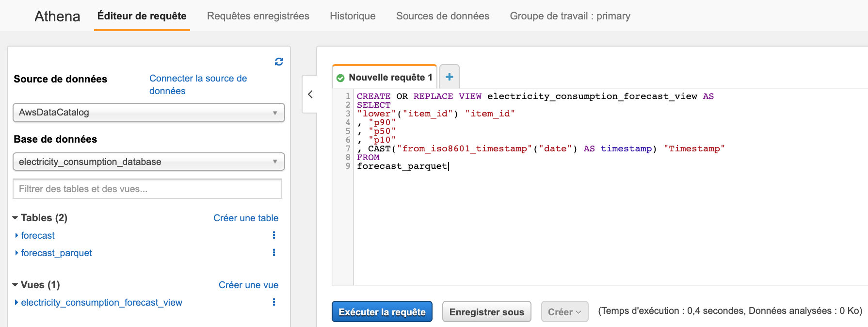
Task: Add a new query tab with the plus
Action: [x=450, y=77]
